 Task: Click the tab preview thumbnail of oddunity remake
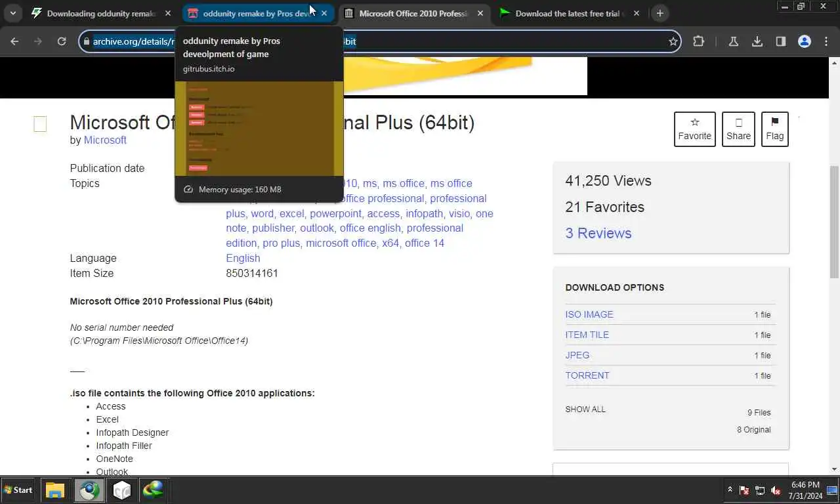click(x=259, y=128)
